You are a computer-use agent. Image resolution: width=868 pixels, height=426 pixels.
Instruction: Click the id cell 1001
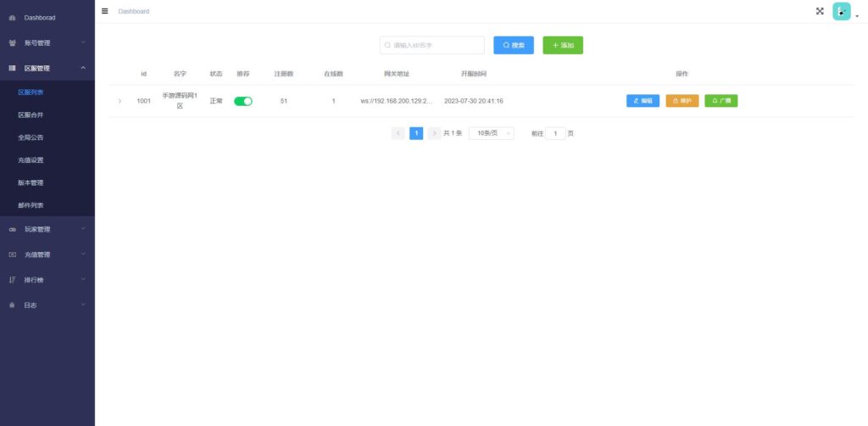(x=143, y=101)
